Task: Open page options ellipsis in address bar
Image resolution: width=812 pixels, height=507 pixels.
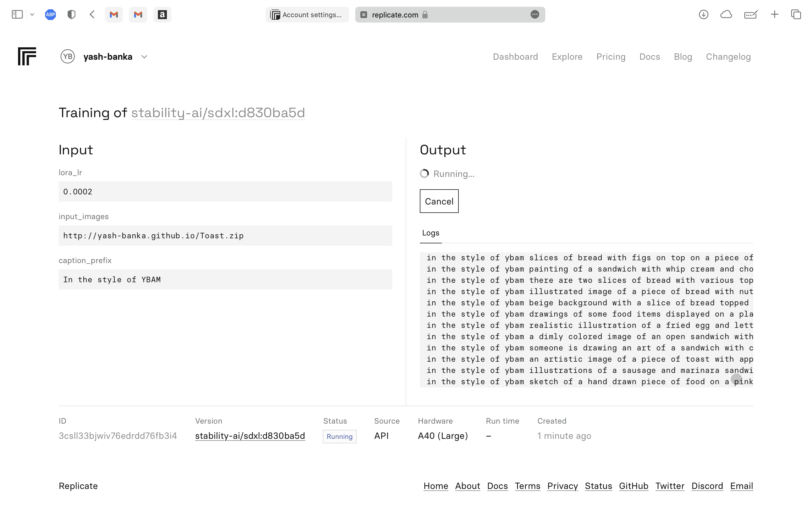Action: 535,14
